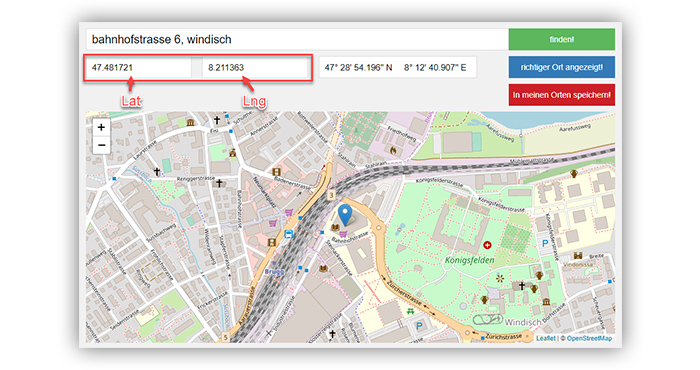Click the cross icon near Klosterzelgstrasse at map bottom

[332, 333]
